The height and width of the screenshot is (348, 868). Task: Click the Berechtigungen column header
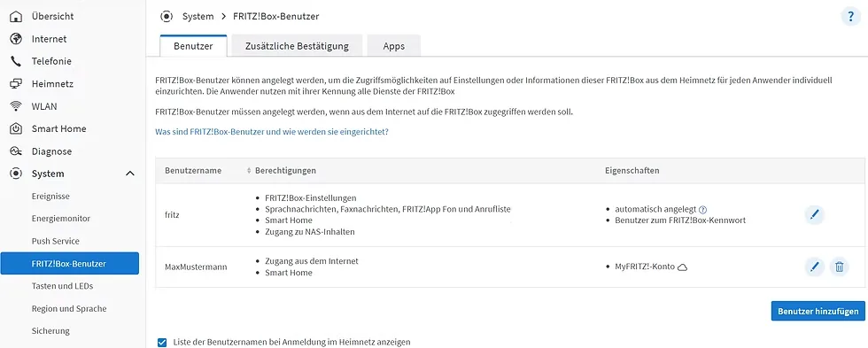[285, 171]
